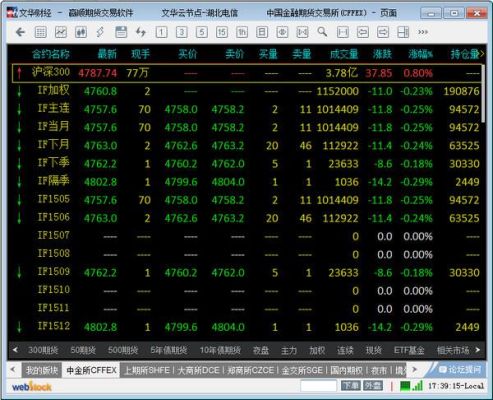Click the chart expand horizontal icon

tap(302, 32)
